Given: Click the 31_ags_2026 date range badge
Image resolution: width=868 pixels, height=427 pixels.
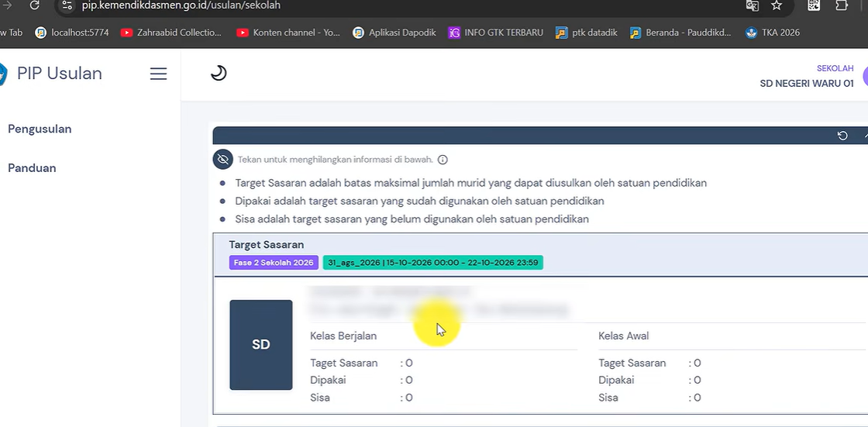Looking at the screenshot, I should tap(433, 263).
